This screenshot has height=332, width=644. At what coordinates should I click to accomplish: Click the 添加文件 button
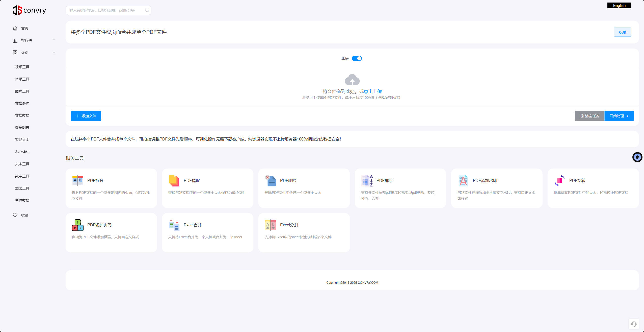tap(86, 116)
